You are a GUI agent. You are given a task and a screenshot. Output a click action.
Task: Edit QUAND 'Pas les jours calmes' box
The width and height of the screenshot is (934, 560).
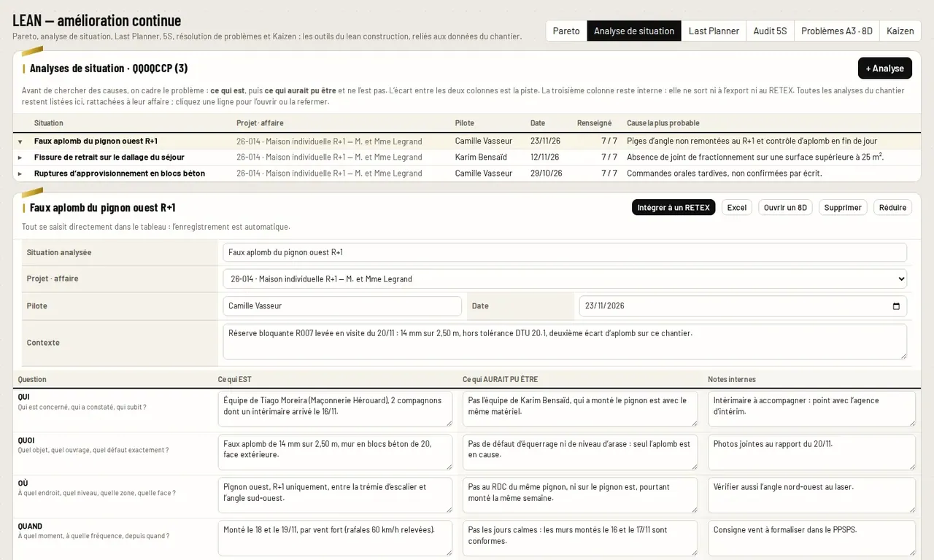pyautogui.click(x=580, y=538)
